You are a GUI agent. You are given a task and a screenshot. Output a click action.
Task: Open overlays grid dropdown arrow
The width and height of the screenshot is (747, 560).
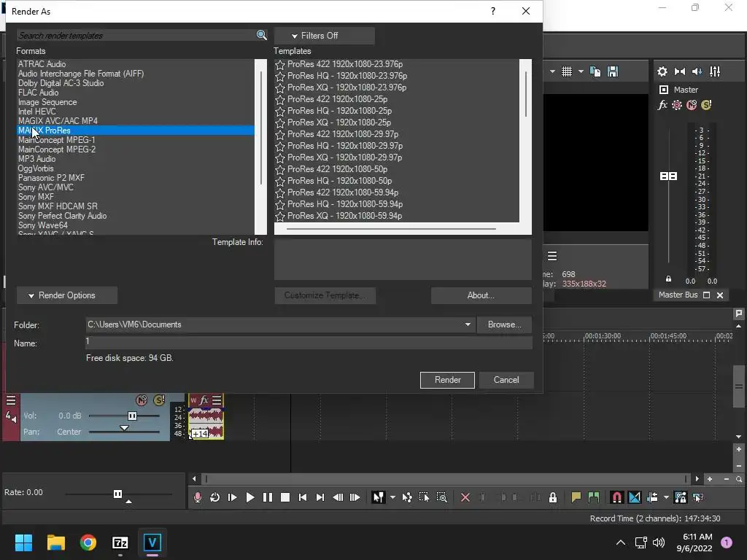581,72
